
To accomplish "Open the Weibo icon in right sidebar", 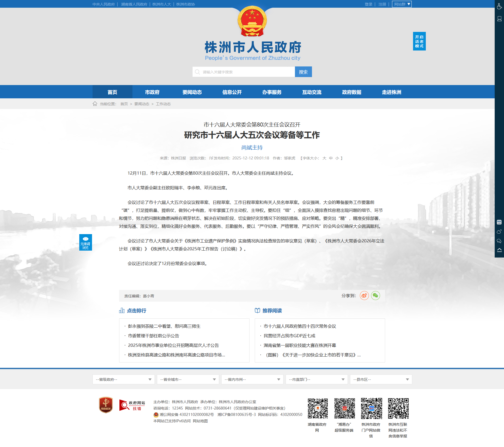I will tap(499, 232).
